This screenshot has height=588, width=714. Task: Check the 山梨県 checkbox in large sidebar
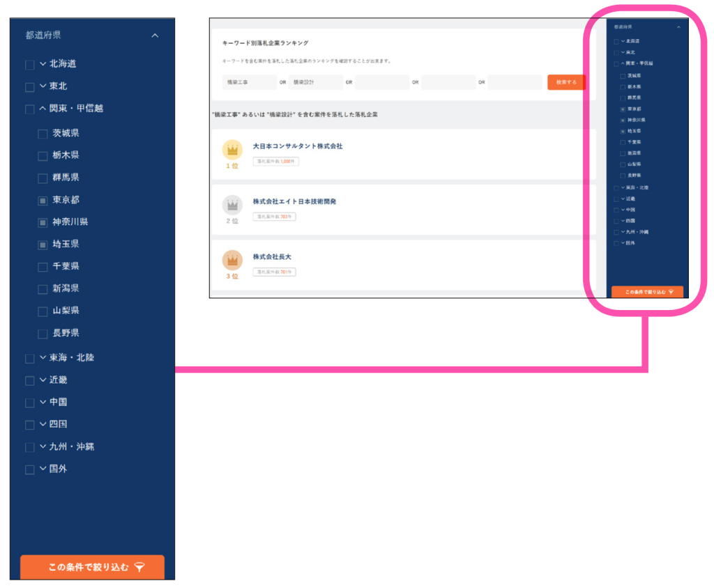pyautogui.click(x=43, y=311)
